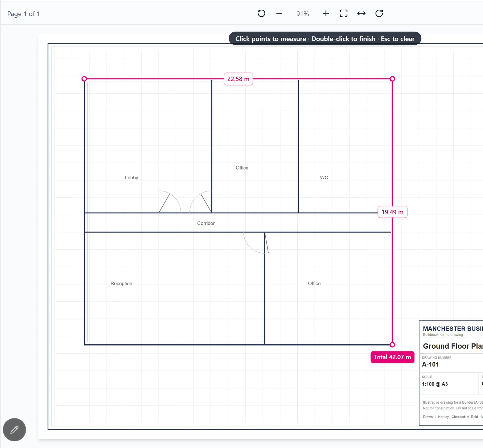Viewport: 483px width, 448px height.
Task: Click the top-left measurement point handle
Action: pyautogui.click(x=84, y=79)
